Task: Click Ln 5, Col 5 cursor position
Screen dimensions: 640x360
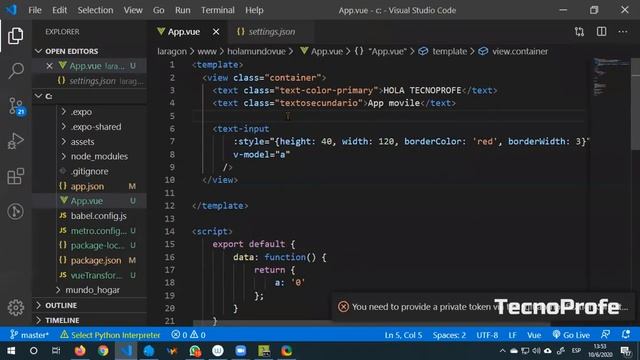Action: pyautogui.click(x=403, y=335)
